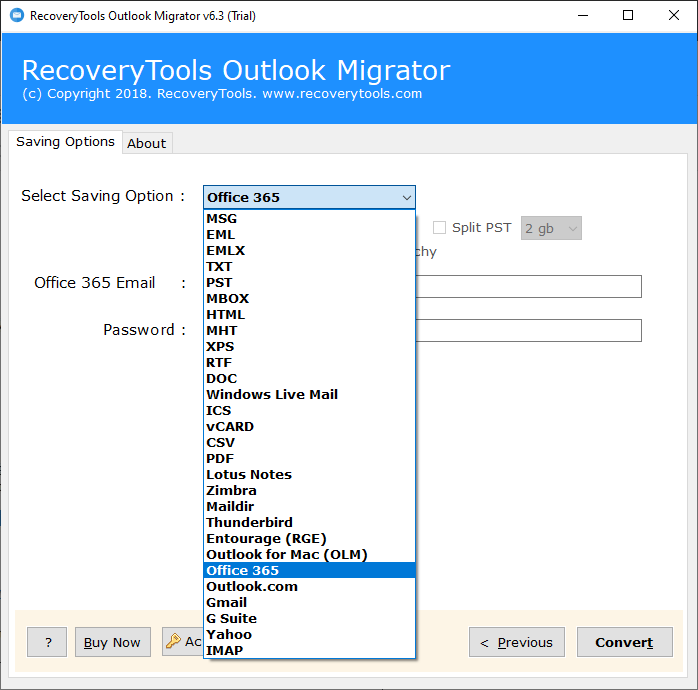698x690 pixels.
Task: Choose Outlook for Mac (OLM)
Action: tap(309, 555)
